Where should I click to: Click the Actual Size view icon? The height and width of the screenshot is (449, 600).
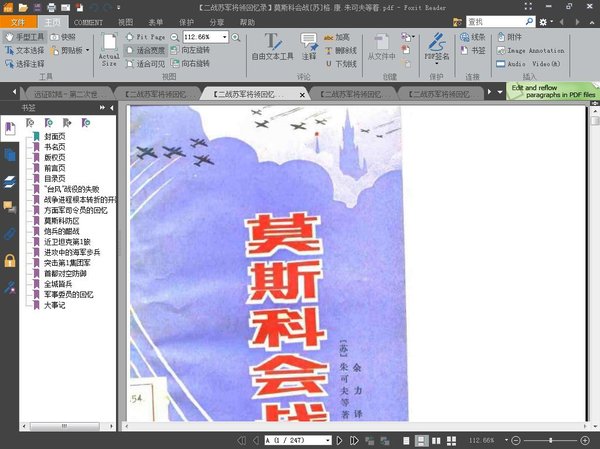(109, 48)
